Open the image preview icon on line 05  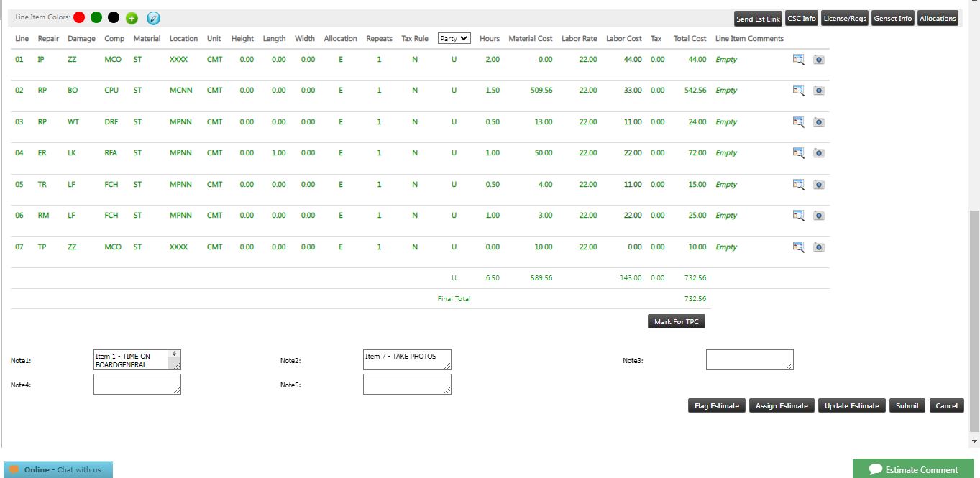pos(797,184)
